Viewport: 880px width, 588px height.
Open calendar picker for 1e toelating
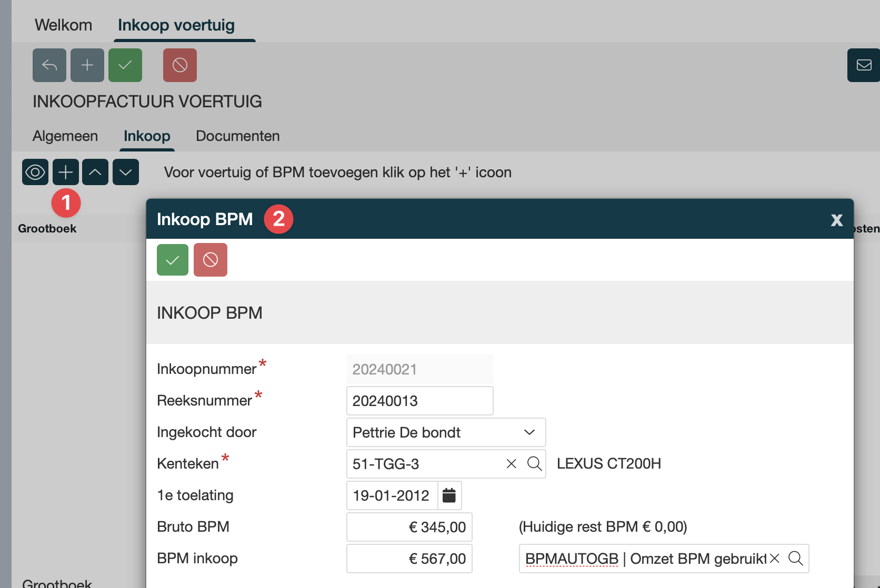tap(449, 495)
